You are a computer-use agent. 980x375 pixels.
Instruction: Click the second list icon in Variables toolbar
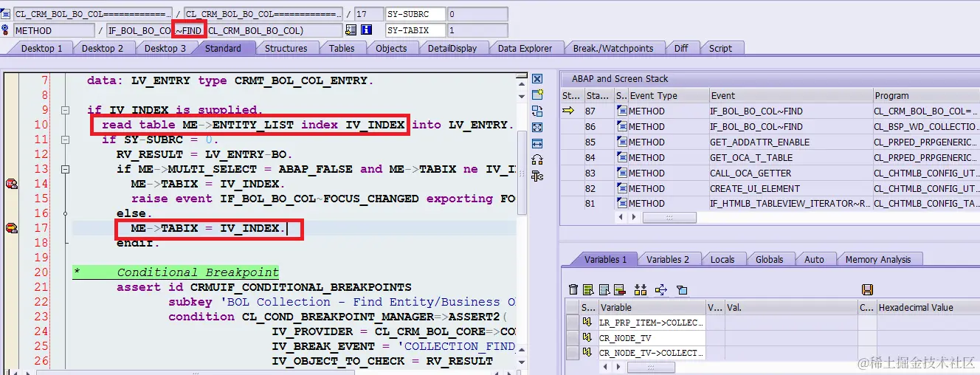pos(604,289)
